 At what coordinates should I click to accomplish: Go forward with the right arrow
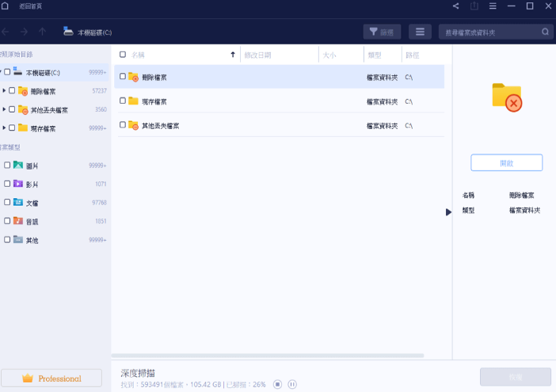tap(24, 32)
